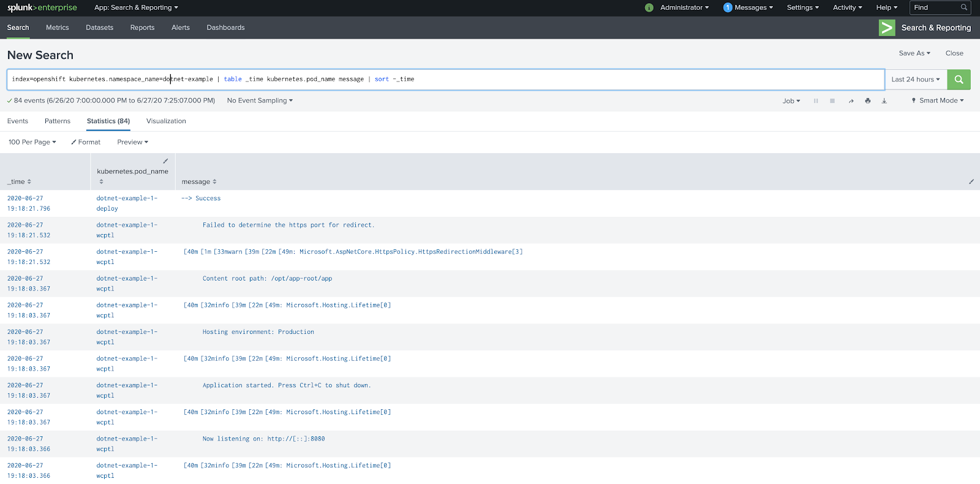Click the Close link
Screen dimensions: 980x484
tap(954, 53)
